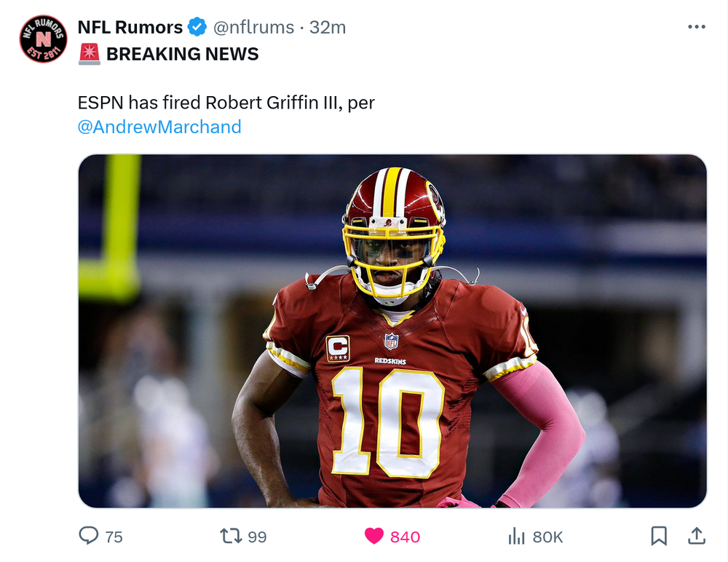
Task: Click the repost arrows icon
Action: 231,536
